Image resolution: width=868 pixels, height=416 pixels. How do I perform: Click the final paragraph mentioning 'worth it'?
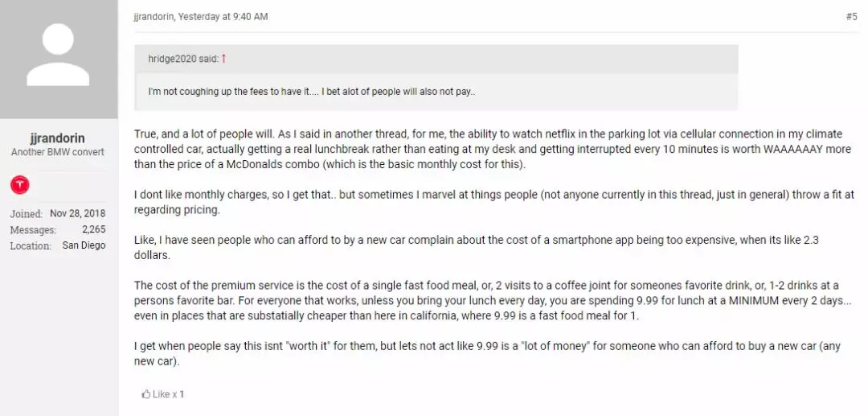482,353
